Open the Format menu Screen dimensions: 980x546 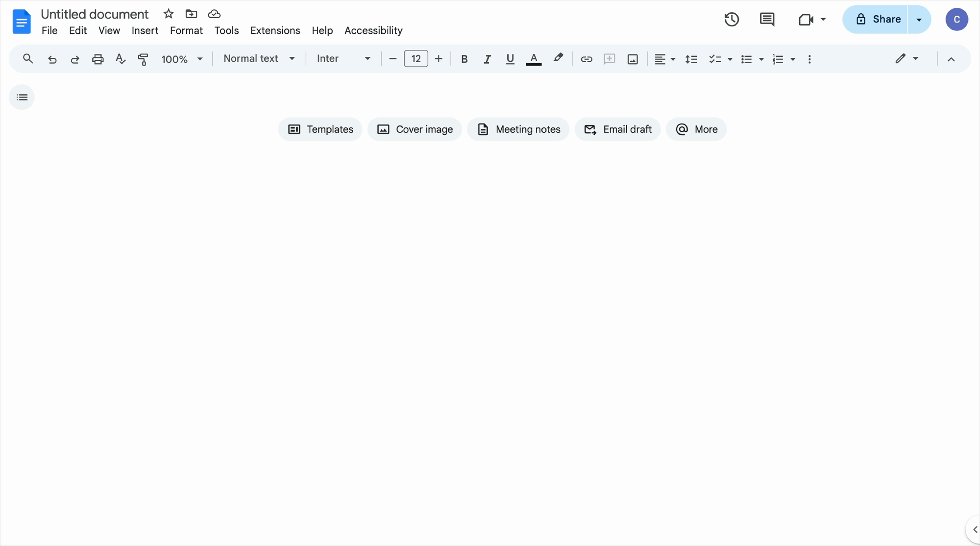tap(186, 30)
